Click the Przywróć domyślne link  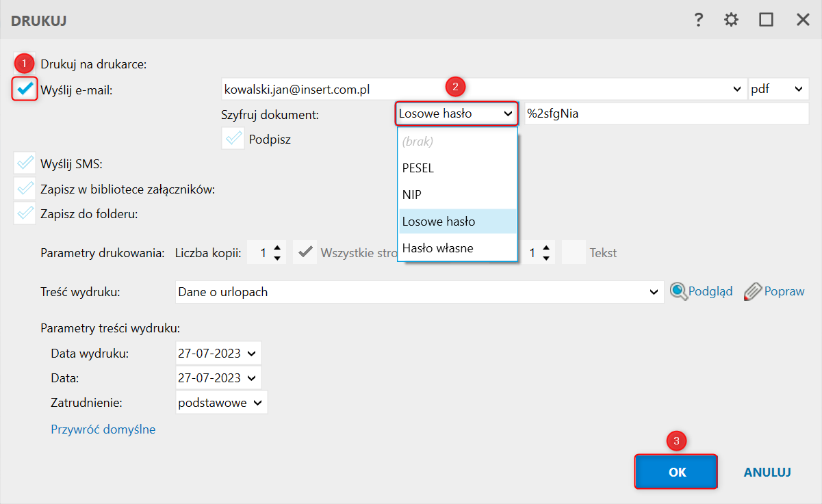tap(103, 429)
